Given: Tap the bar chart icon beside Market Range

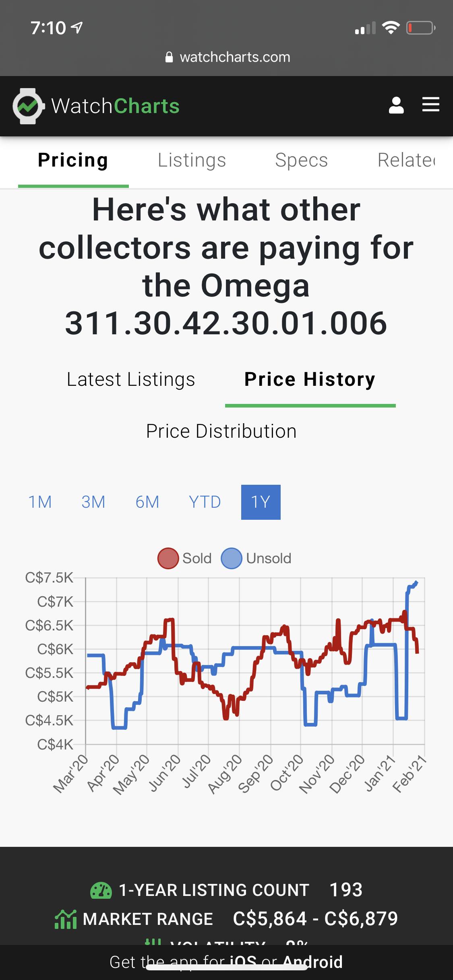Looking at the screenshot, I should (66, 919).
